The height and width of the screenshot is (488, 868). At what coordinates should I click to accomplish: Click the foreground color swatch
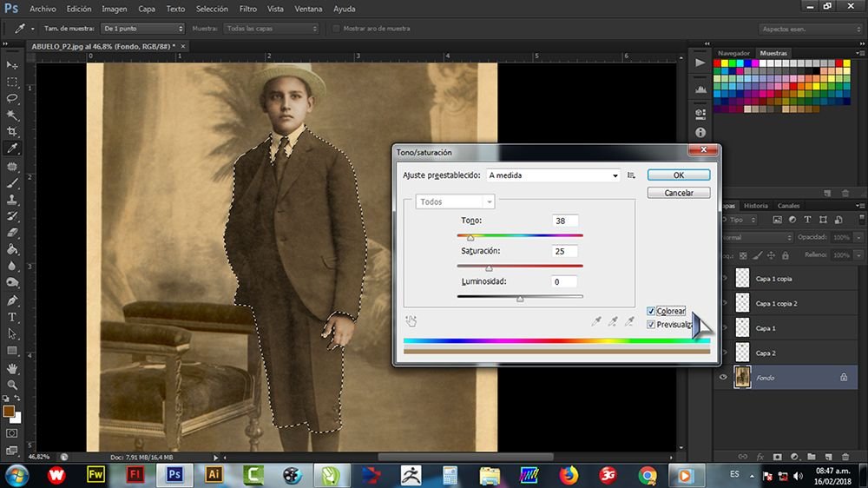coord(9,411)
